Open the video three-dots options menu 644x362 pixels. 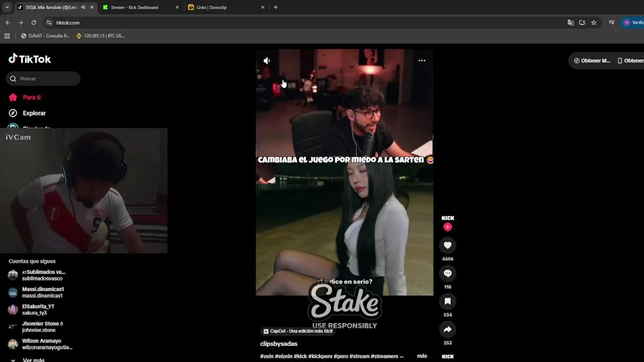[422, 61]
